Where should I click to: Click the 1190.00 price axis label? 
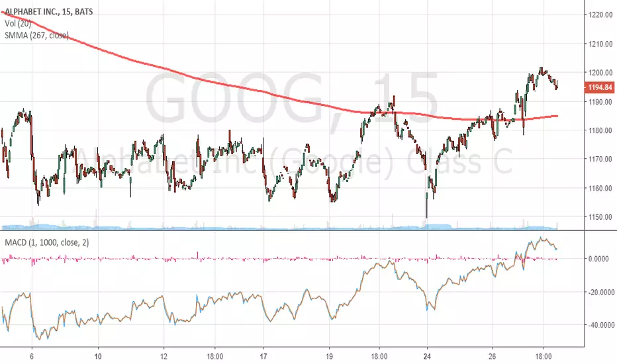pyautogui.click(x=600, y=102)
